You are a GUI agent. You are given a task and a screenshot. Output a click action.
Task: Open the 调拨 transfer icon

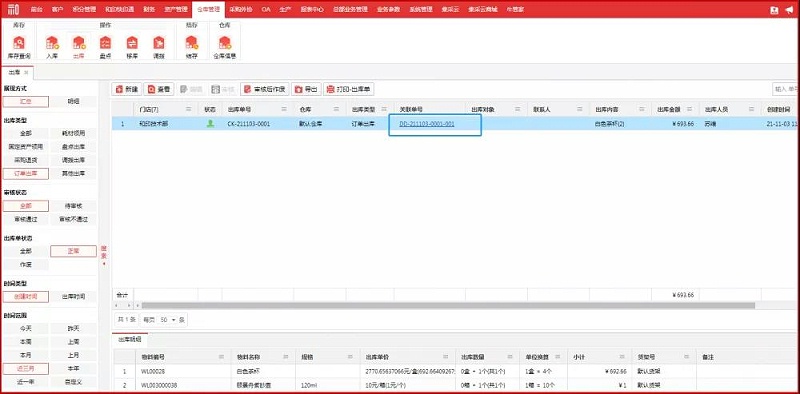[x=159, y=47]
